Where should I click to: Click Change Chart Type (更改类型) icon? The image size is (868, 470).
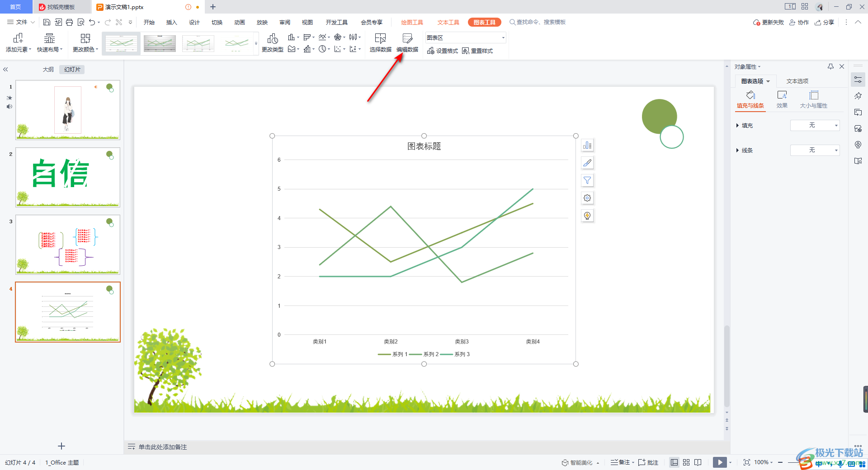point(273,43)
